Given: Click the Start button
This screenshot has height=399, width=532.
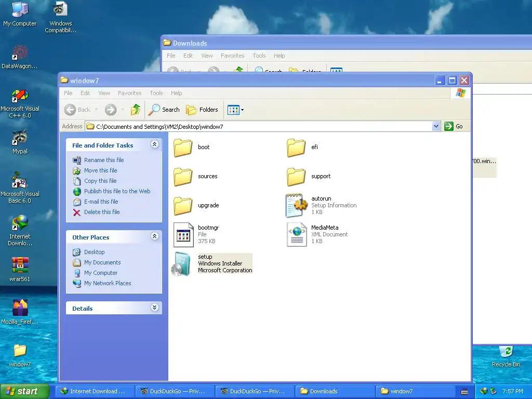Looking at the screenshot, I should coord(25,391).
